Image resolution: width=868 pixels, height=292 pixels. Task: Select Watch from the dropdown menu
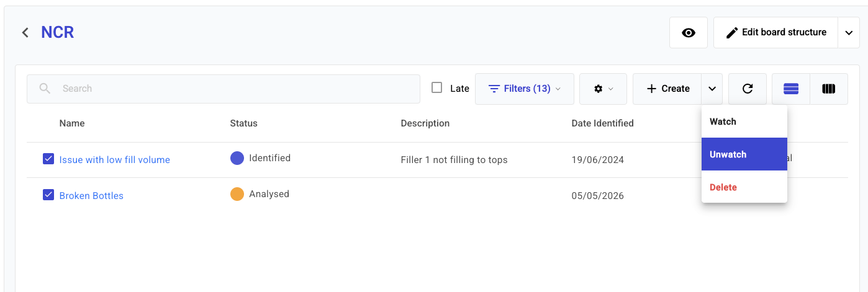point(744,122)
